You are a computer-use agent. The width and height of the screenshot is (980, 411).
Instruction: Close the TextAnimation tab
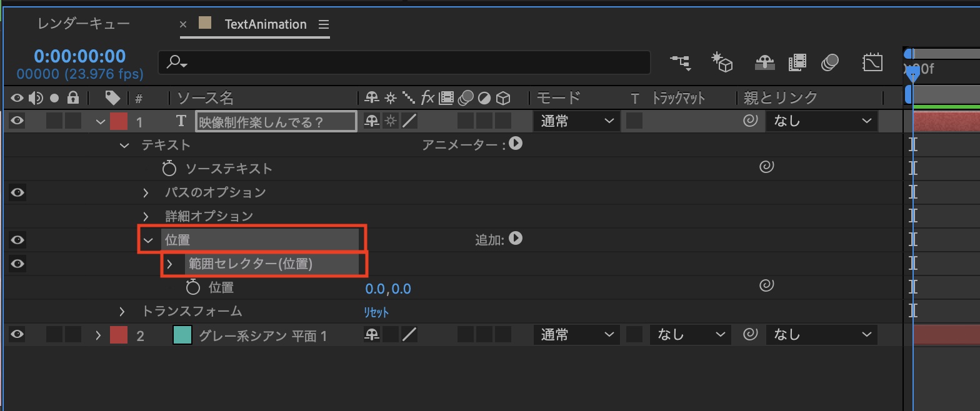(x=183, y=24)
